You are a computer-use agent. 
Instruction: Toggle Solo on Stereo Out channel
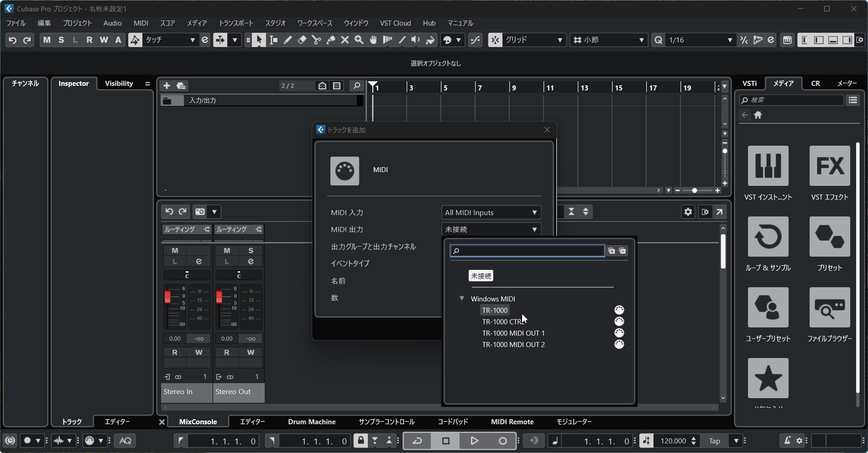(251, 250)
